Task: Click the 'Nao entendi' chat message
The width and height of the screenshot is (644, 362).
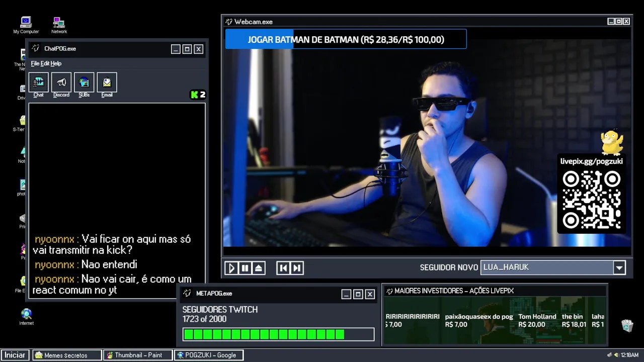Action: [86, 264]
